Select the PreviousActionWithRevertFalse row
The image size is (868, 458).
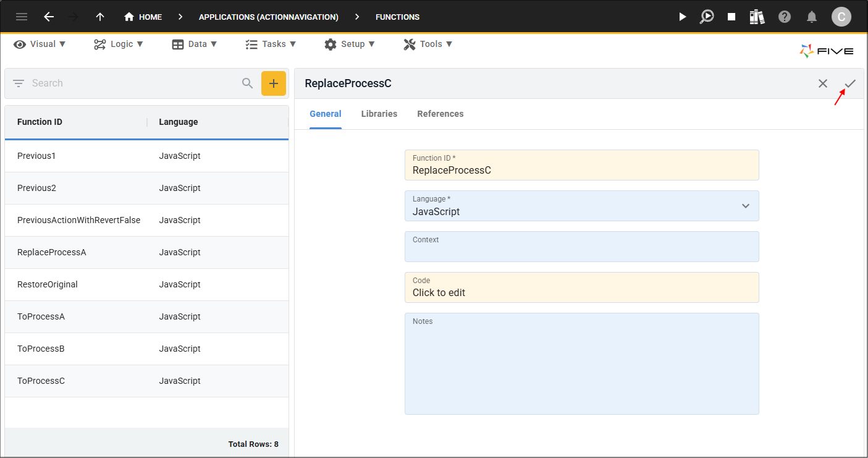point(146,220)
